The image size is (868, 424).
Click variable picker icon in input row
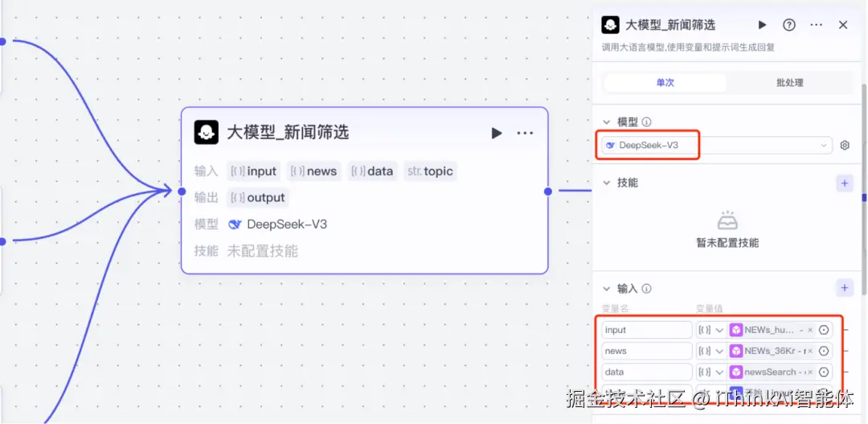pyautogui.click(x=824, y=330)
